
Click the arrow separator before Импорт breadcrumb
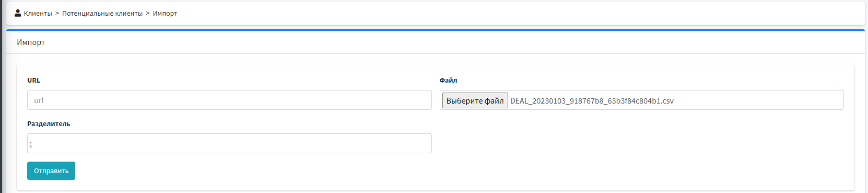coord(148,14)
